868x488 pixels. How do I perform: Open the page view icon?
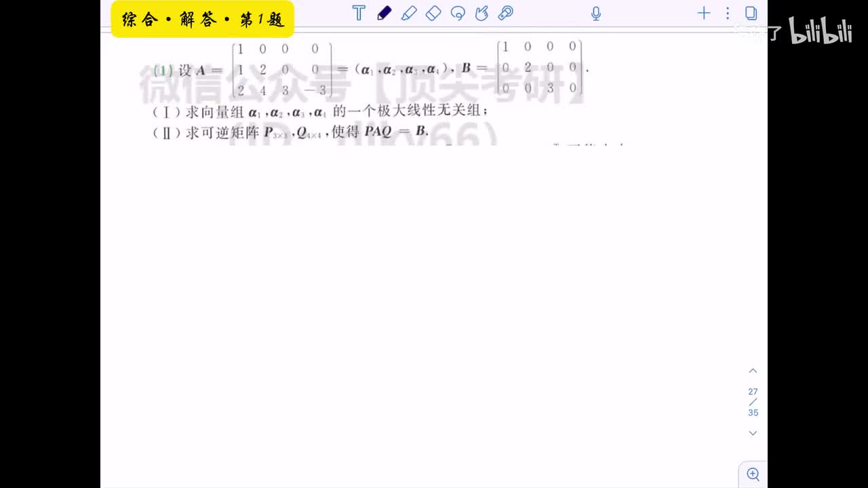tap(751, 13)
